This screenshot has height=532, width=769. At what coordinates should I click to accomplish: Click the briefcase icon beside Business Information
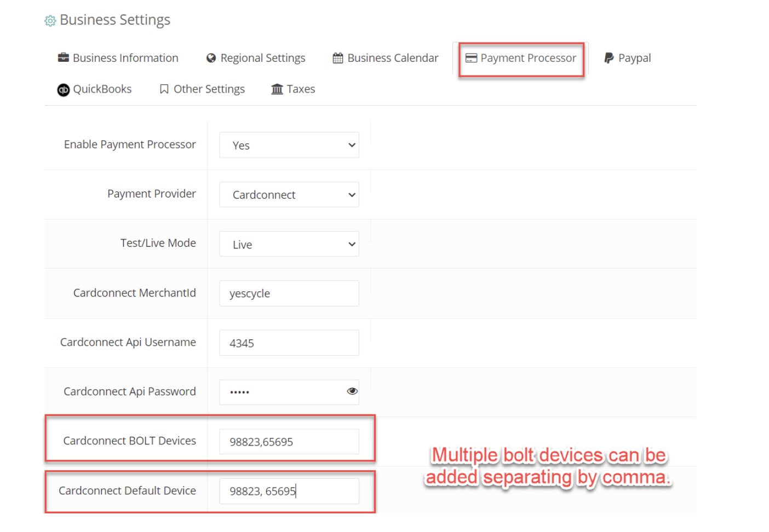(64, 57)
